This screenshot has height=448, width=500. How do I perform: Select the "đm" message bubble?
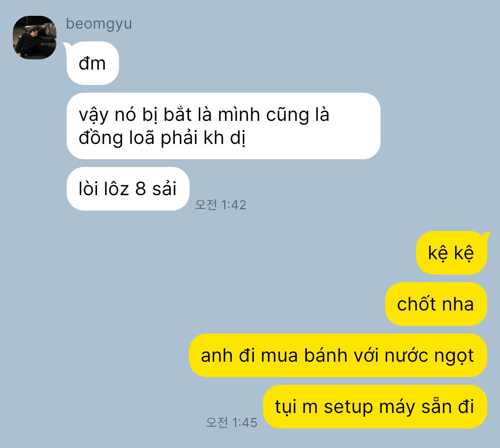click(93, 63)
